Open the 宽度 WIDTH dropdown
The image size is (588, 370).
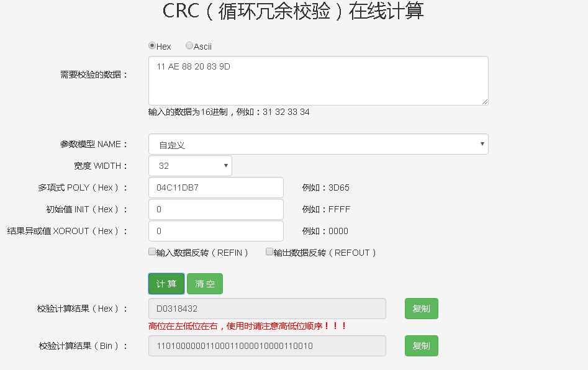point(189,166)
